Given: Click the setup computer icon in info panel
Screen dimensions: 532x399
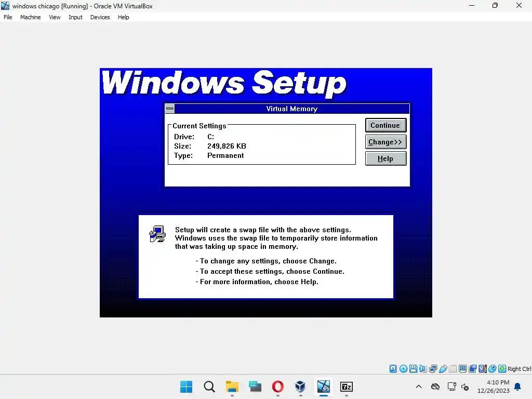Looking at the screenshot, I should coord(157,234).
